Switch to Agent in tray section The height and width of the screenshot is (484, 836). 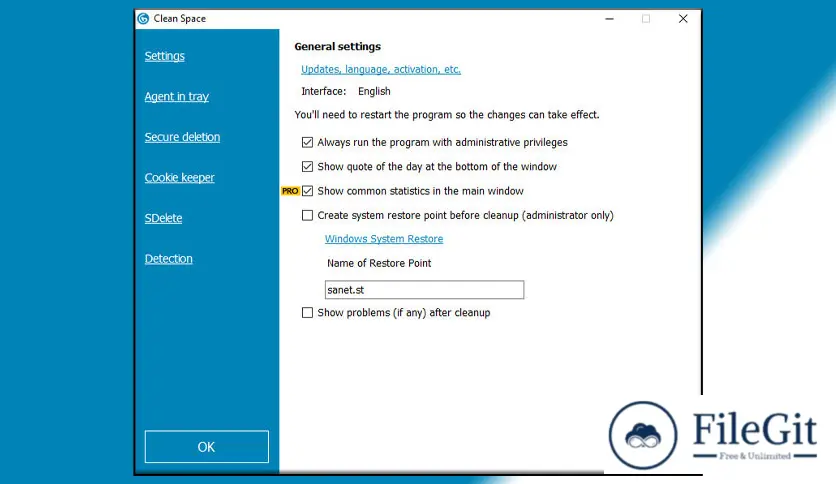[176, 96]
